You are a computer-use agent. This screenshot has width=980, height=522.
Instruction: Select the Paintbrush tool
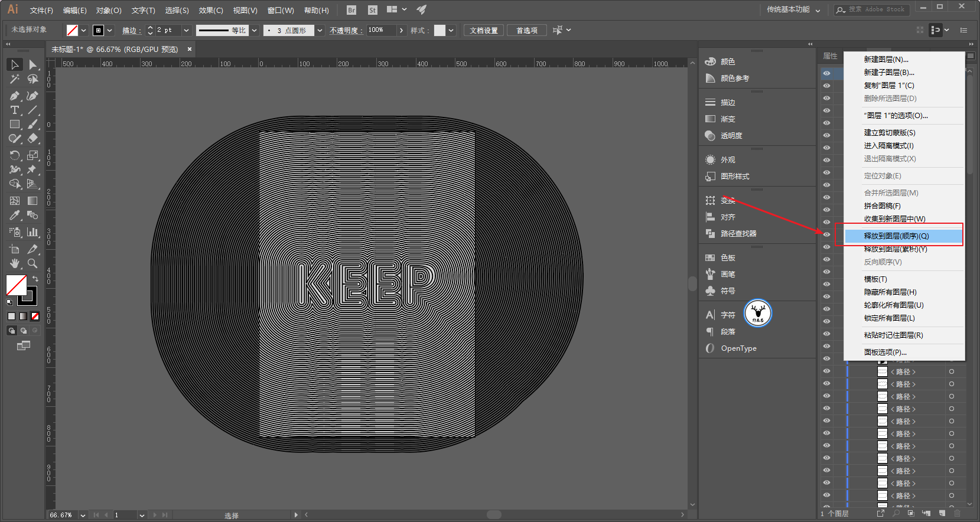(x=33, y=125)
